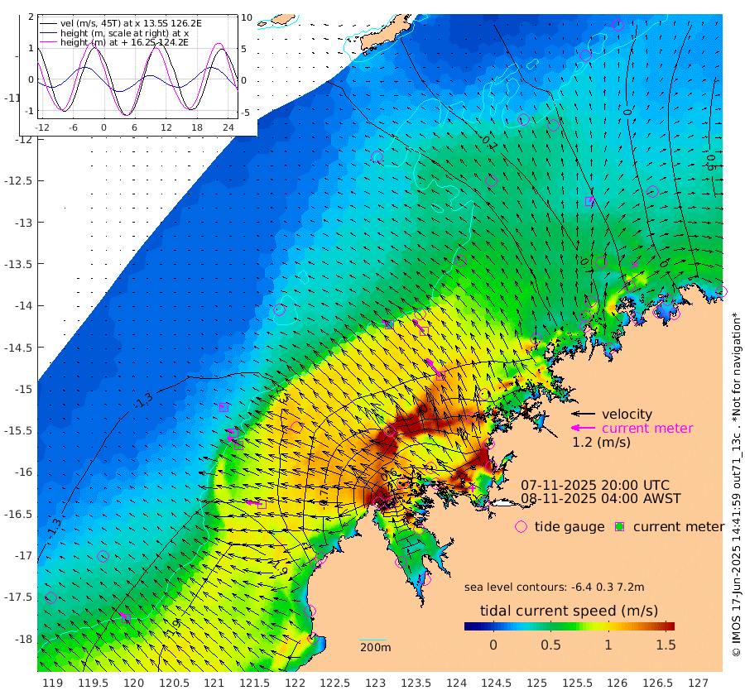
Task: Click inset left-axis tick '2'
Action: click(x=31, y=17)
